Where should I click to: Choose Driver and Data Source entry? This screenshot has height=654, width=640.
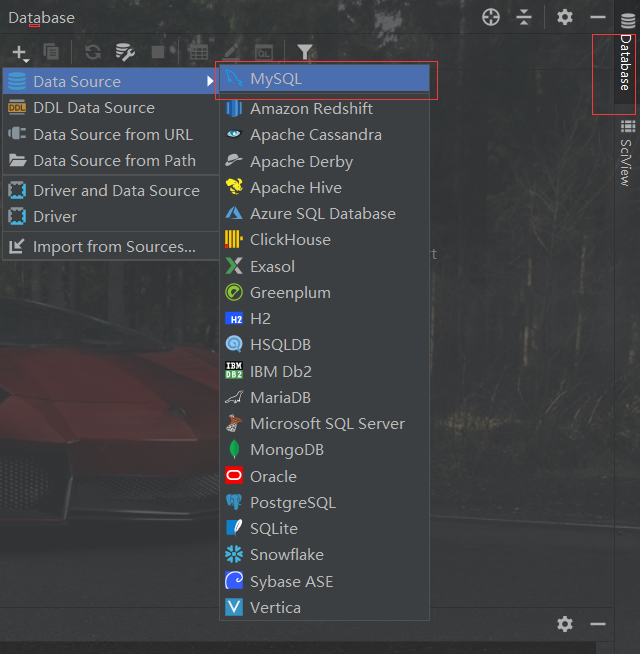pos(111,191)
